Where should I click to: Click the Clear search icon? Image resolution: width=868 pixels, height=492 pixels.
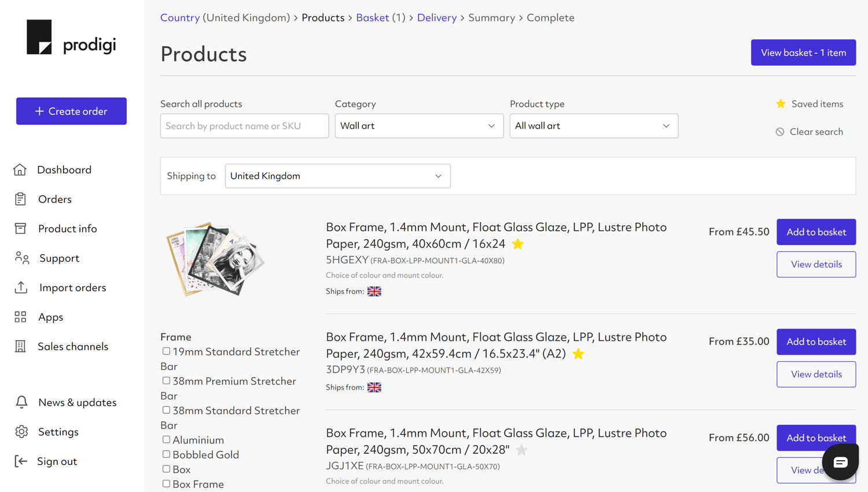click(780, 131)
